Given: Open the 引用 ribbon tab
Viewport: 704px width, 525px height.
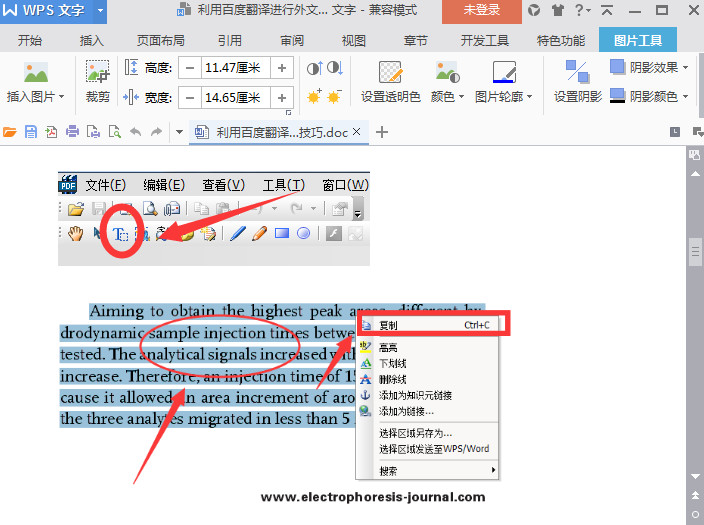Looking at the screenshot, I should click(230, 40).
